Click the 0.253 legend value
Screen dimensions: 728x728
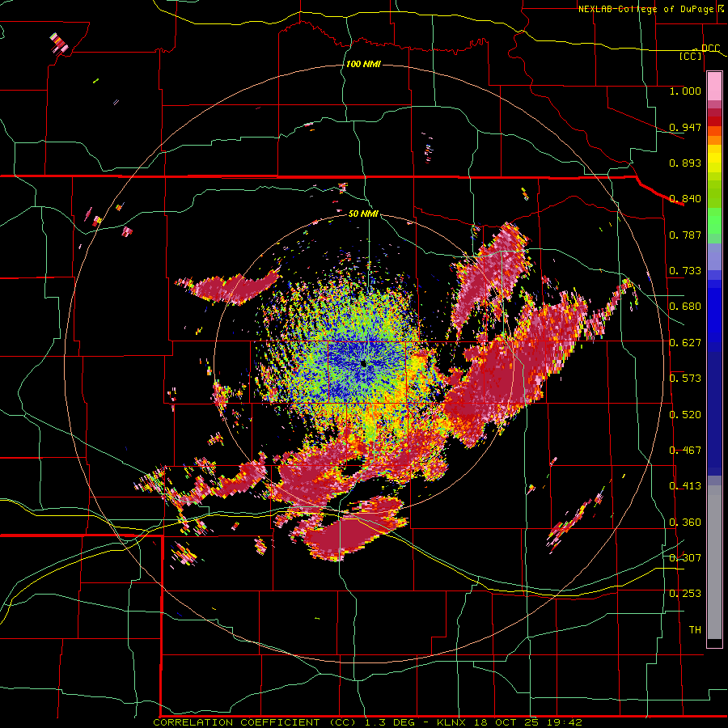point(685,594)
